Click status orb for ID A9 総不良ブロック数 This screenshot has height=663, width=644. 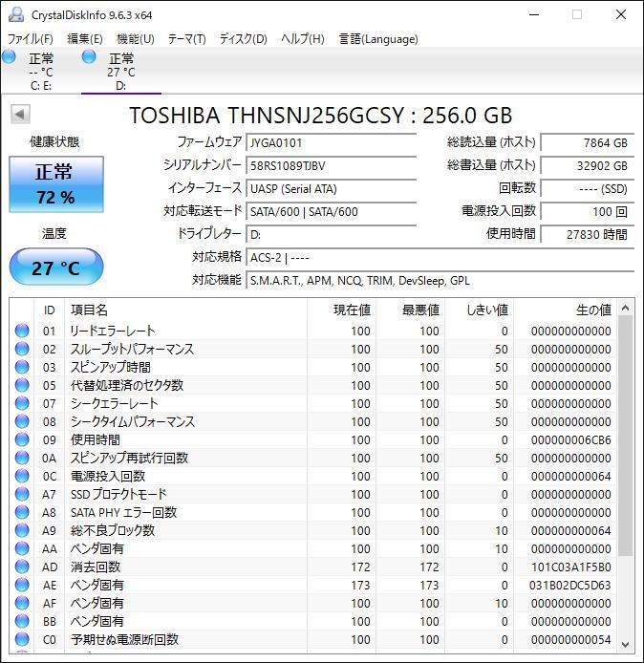point(22,530)
